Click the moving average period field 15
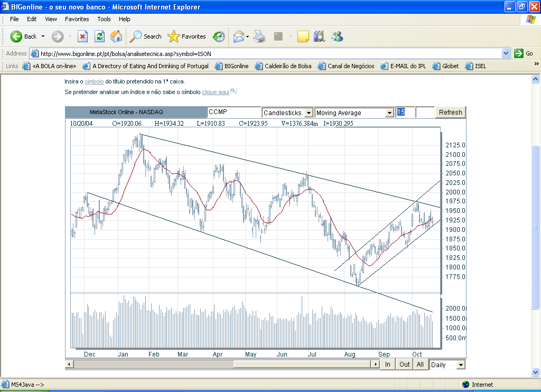The height and width of the screenshot is (392, 541). (405, 112)
